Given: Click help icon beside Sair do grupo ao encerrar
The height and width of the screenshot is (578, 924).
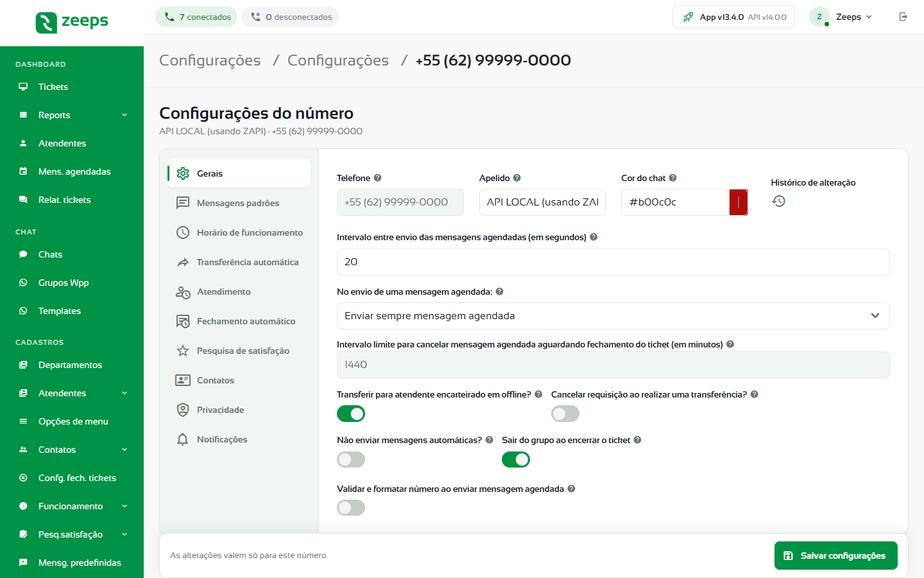Looking at the screenshot, I should [x=637, y=440].
